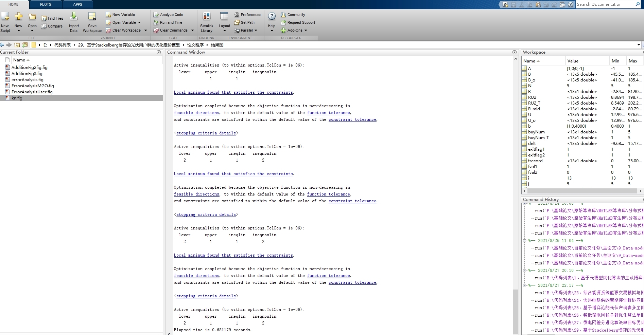Launch the Compare tool
The width and height of the screenshot is (644, 335).
(52, 26)
